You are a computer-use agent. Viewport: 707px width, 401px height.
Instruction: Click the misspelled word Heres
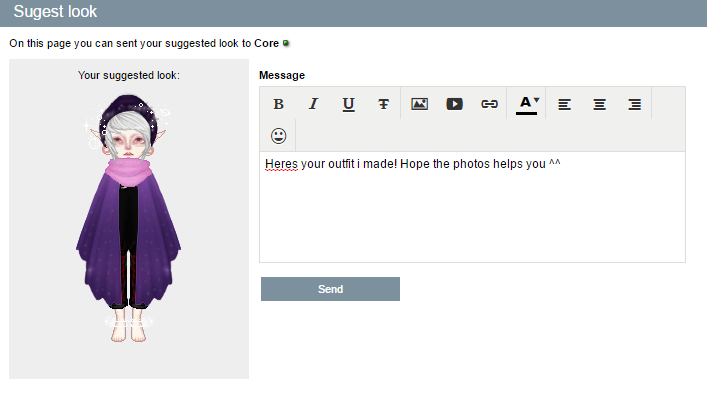pyautogui.click(x=281, y=164)
